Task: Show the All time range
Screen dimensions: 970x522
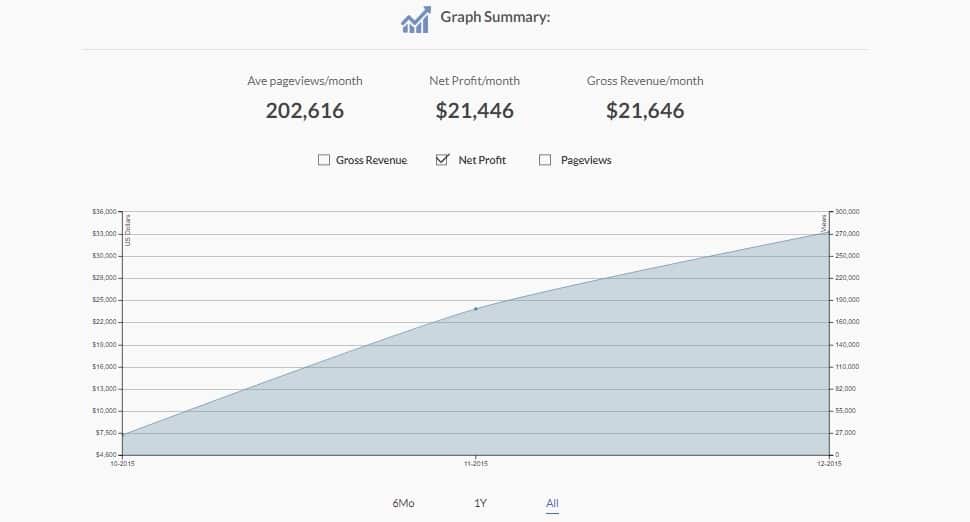Action: pos(552,503)
